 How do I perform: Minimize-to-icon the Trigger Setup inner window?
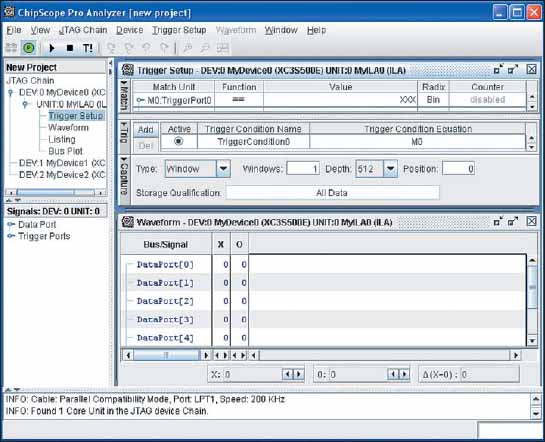(x=499, y=69)
